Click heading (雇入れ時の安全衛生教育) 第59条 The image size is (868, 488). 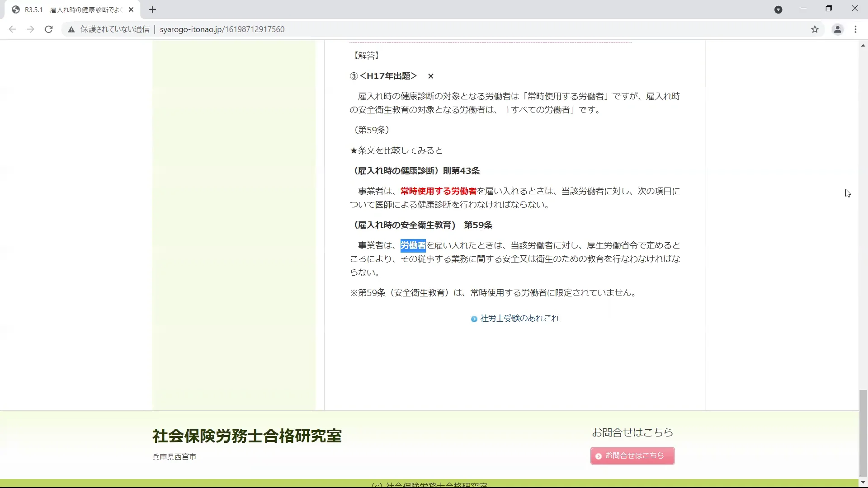coord(421,225)
